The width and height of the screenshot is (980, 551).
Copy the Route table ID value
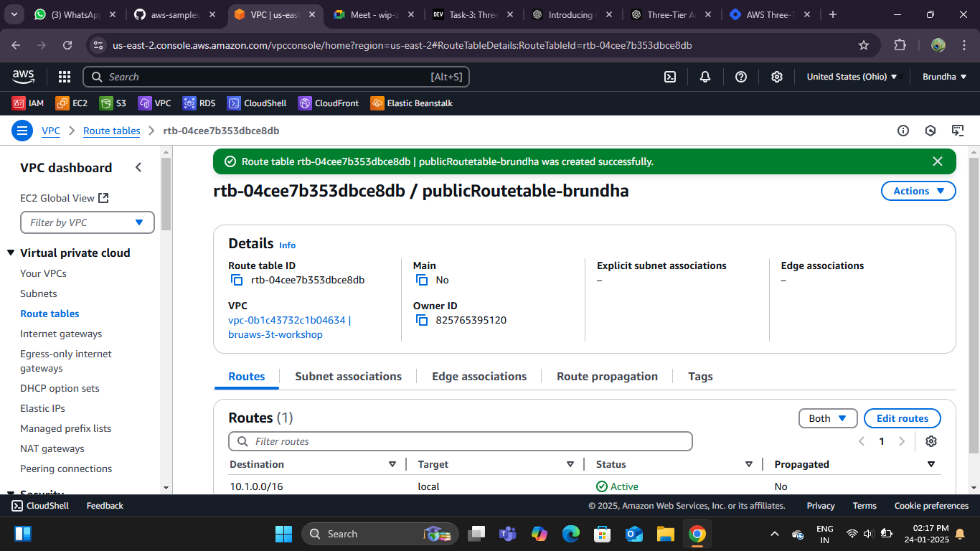237,280
